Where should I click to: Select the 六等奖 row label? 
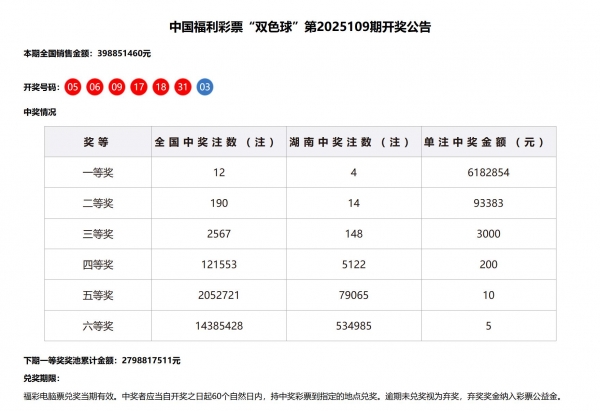[x=98, y=326]
